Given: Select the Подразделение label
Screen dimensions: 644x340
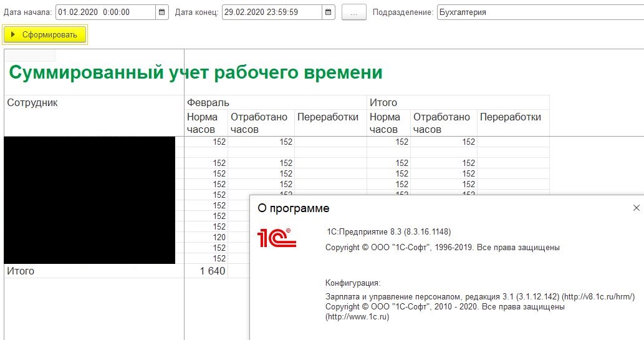Looking at the screenshot, I should point(403,12).
